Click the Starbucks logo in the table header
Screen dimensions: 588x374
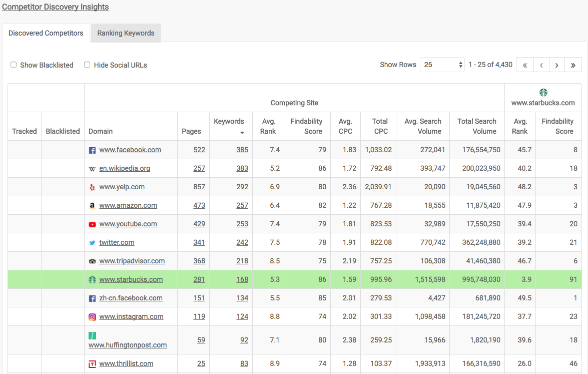click(543, 92)
